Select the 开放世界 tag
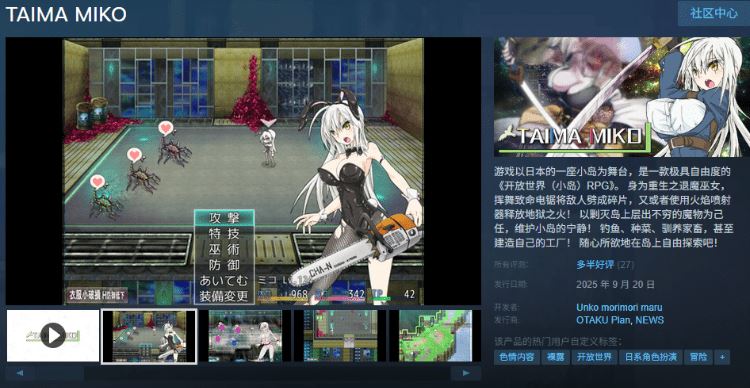Image resolution: width=750 pixels, height=388 pixels. pyautogui.click(x=594, y=357)
